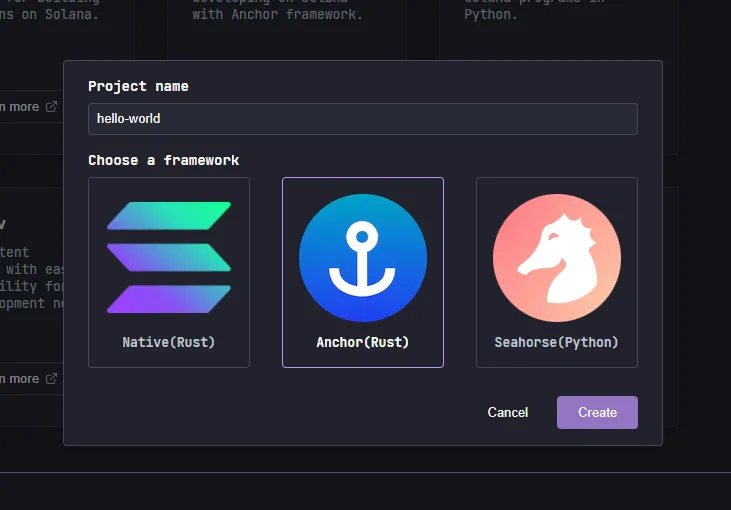731x510 pixels.
Task: Follow the lower 'more' link text
Action: click(23, 379)
